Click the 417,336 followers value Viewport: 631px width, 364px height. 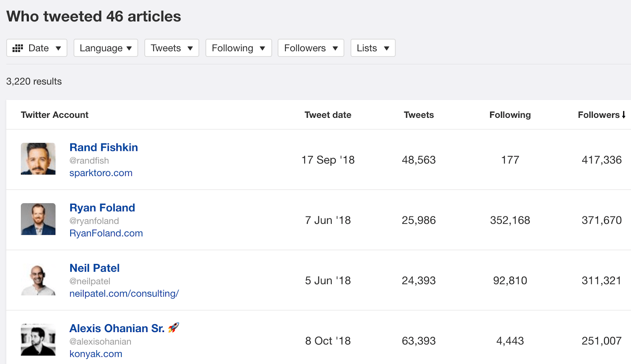(x=602, y=160)
